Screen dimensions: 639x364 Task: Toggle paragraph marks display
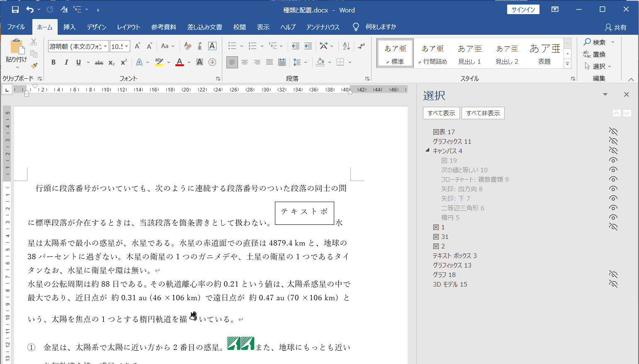pos(362,46)
